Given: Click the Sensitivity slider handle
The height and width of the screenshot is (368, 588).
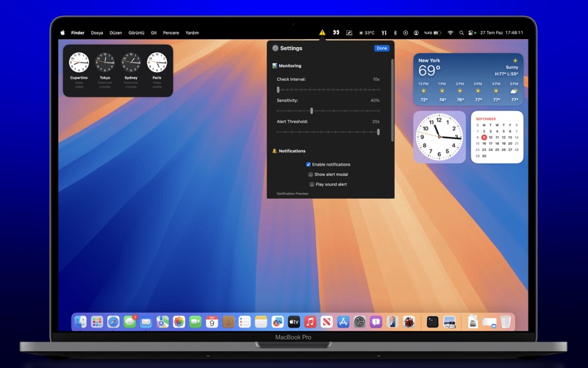Looking at the screenshot, I should [312, 111].
